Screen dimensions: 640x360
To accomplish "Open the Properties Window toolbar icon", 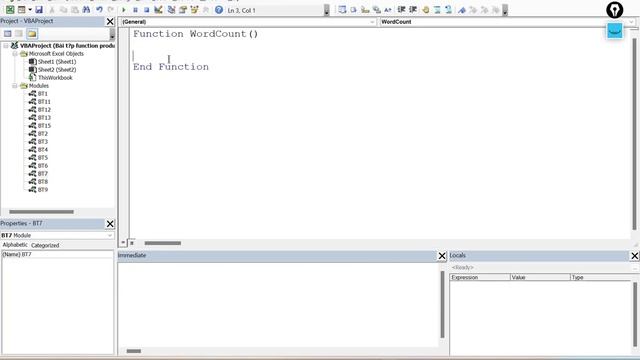I will [183, 10].
